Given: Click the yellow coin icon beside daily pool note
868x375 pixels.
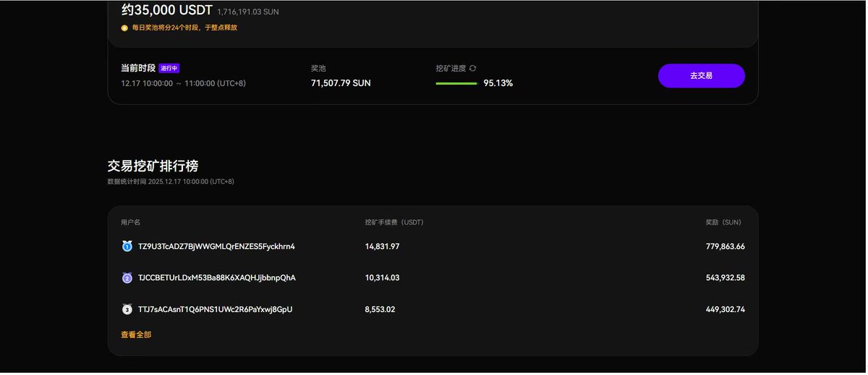Looking at the screenshot, I should pyautogui.click(x=124, y=28).
